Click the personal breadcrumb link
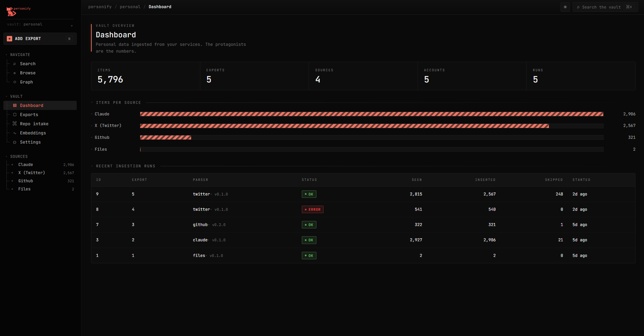Image resolution: width=644 pixels, height=336 pixels. (130, 7)
